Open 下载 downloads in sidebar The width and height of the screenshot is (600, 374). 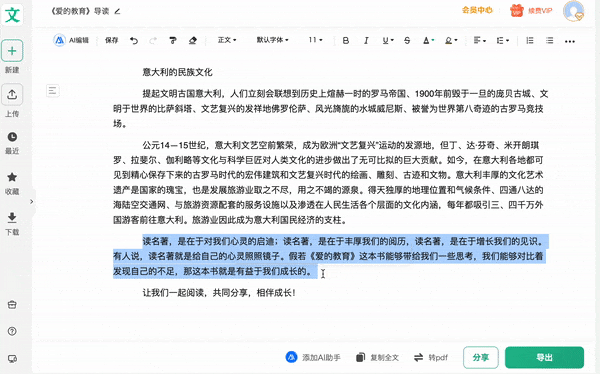12,223
